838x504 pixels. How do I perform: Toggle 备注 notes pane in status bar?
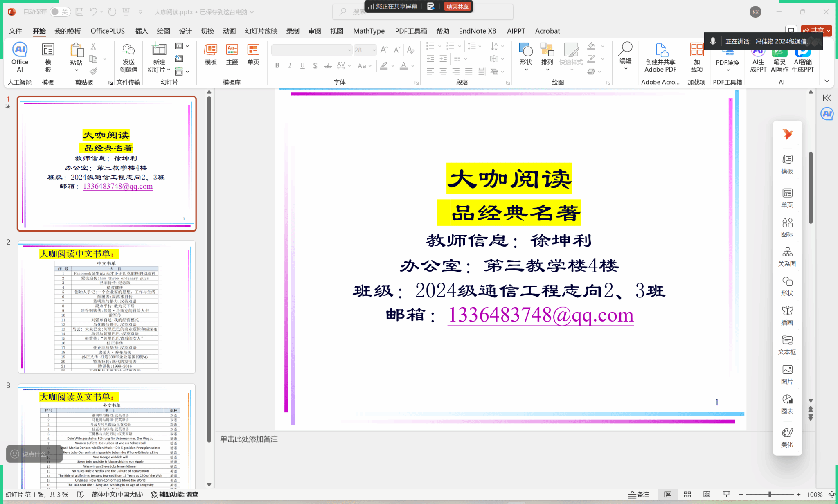(639, 494)
